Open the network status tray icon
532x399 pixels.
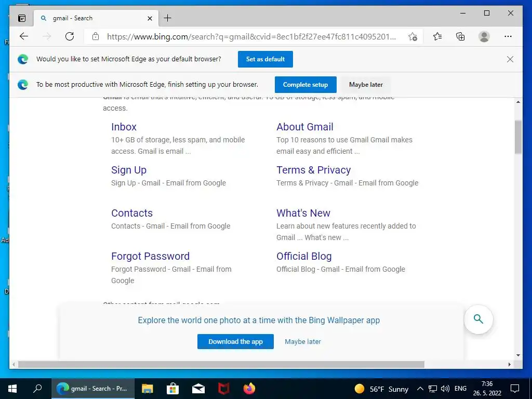(x=433, y=389)
